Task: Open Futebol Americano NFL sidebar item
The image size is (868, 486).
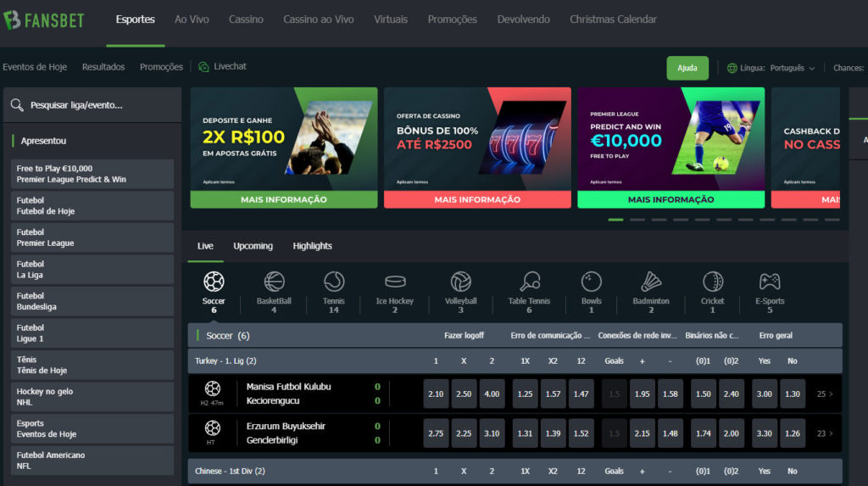Action: pos(92,461)
